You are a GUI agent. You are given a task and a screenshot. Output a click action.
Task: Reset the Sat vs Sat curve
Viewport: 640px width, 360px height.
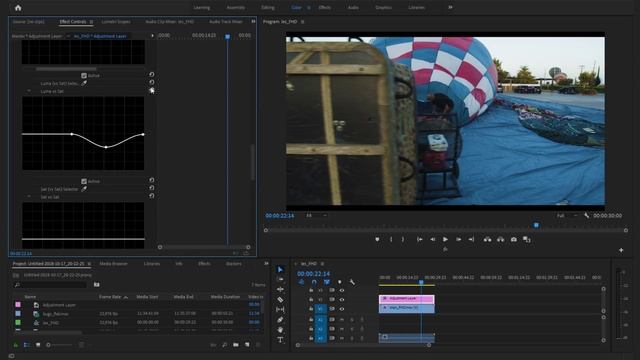pos(152,196)
